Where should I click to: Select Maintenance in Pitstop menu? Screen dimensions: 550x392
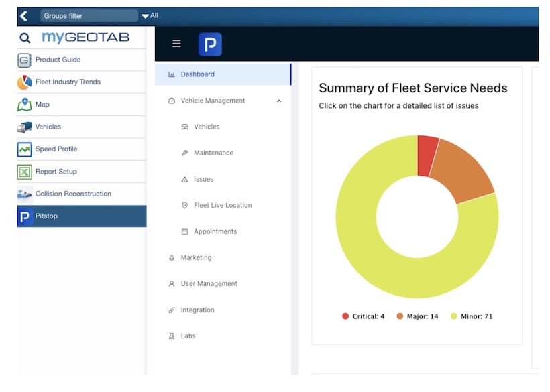click(x=213, y=153)
